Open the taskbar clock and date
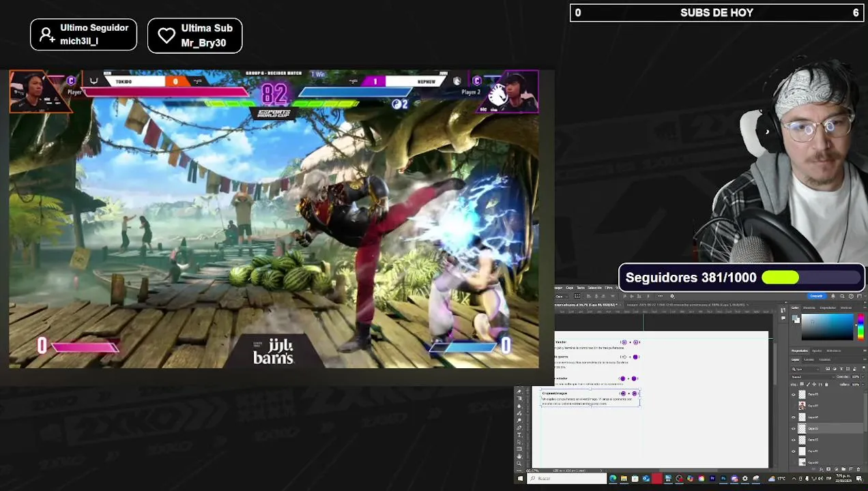This screenshot has width=868, height=491. [843, 478]
